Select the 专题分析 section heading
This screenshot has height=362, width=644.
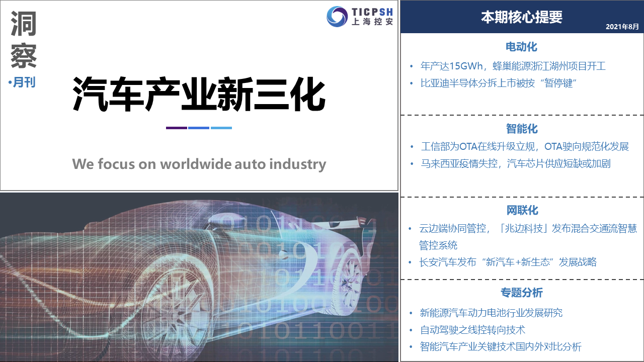[522, 293]
